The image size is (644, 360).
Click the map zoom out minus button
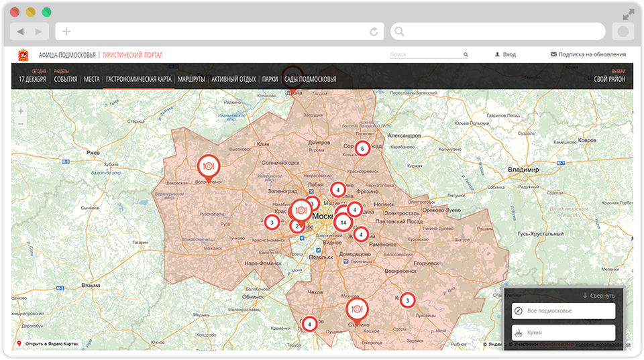click(21, 123)
